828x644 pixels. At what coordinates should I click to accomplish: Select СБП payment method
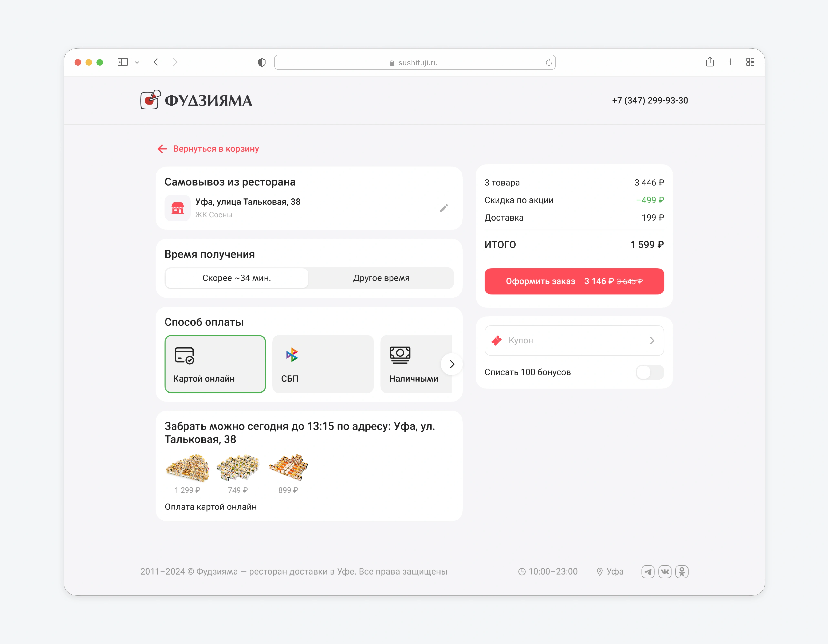click(323, 364)
